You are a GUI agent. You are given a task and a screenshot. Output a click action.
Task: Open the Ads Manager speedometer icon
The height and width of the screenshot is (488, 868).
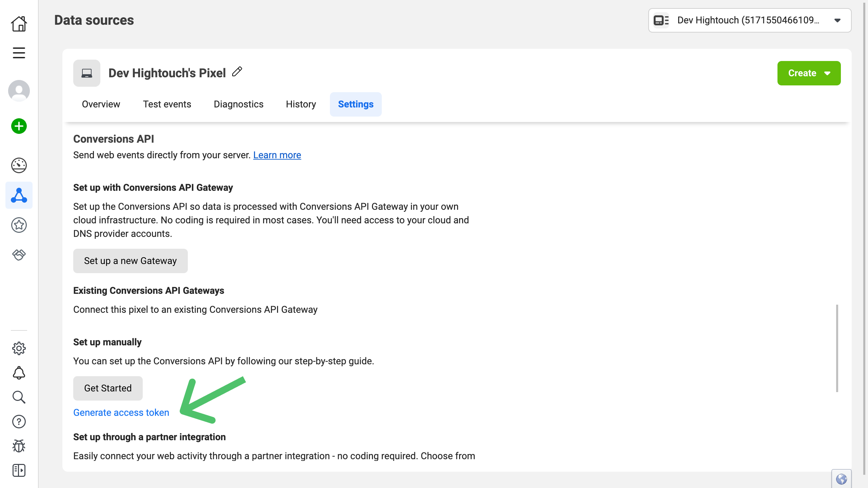pyautogui.click(x=19, y=165)
